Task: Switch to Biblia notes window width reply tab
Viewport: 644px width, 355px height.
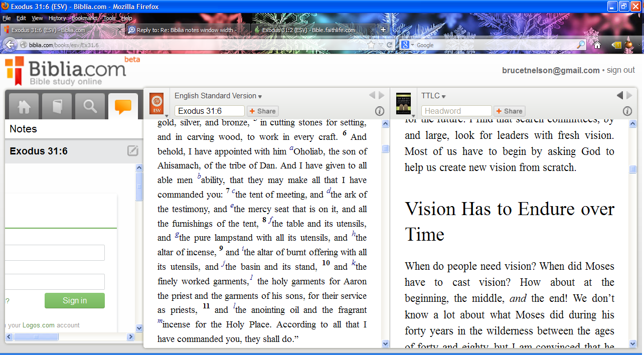Action: point(188,30)
